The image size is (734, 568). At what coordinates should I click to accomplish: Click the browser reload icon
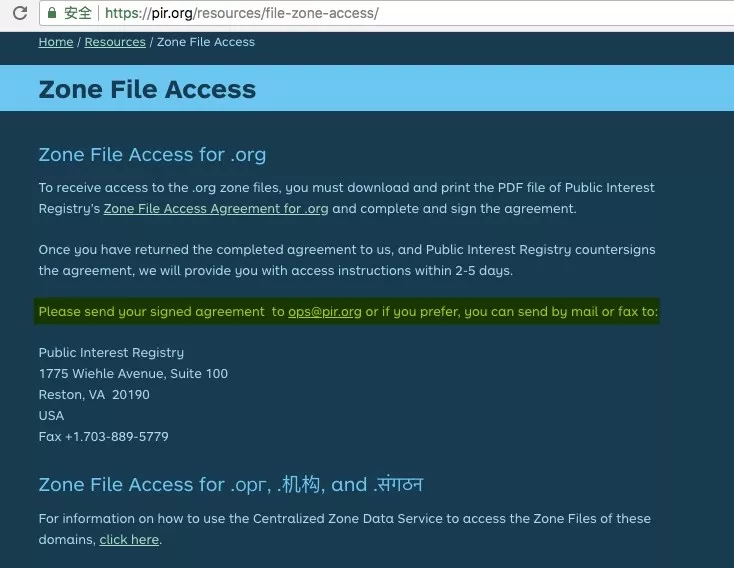pyautogui.click(x=19, y=13)
